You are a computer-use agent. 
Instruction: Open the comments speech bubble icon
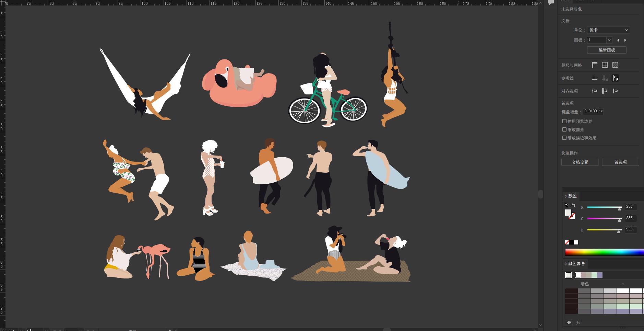click(x=551, y=2)
